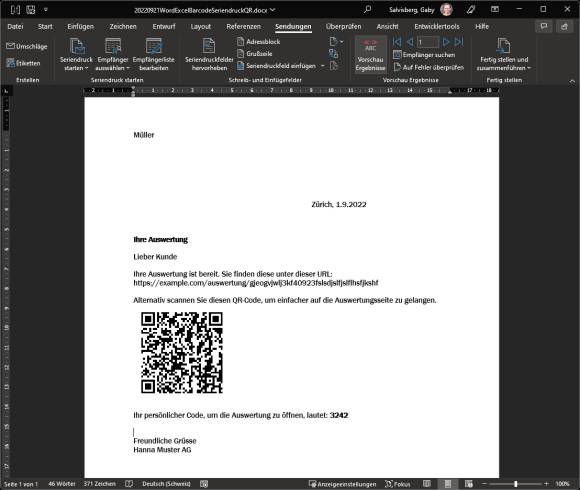Click the comments icon in ribbon

click(544, 26)
